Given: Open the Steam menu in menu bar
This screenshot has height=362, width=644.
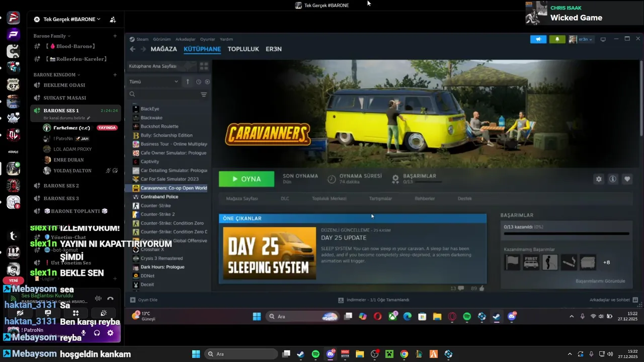Looking at the screenshot, I should tap(142, 39).
